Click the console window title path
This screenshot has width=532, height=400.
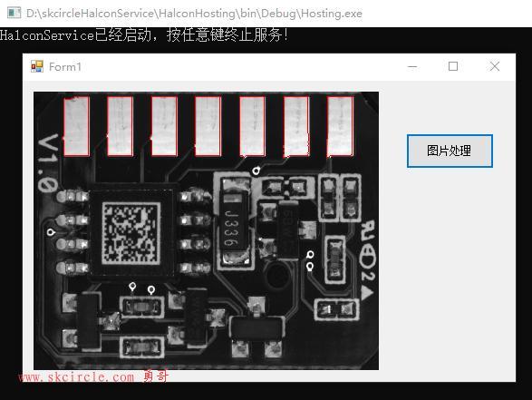(194, 14)
